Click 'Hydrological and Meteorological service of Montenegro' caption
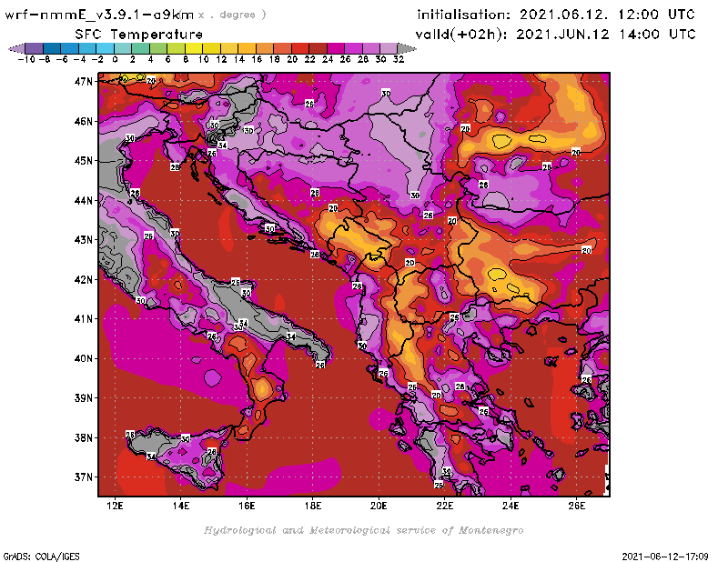 (x=363, y=530)
